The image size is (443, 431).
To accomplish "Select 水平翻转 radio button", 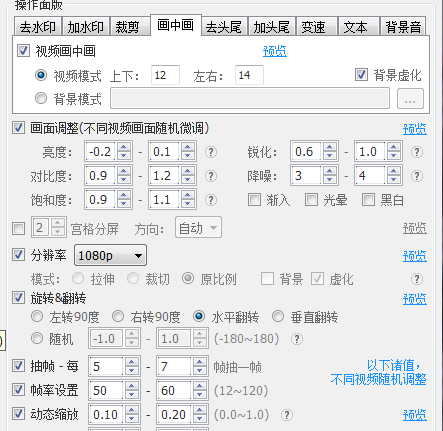I will 199,316.
